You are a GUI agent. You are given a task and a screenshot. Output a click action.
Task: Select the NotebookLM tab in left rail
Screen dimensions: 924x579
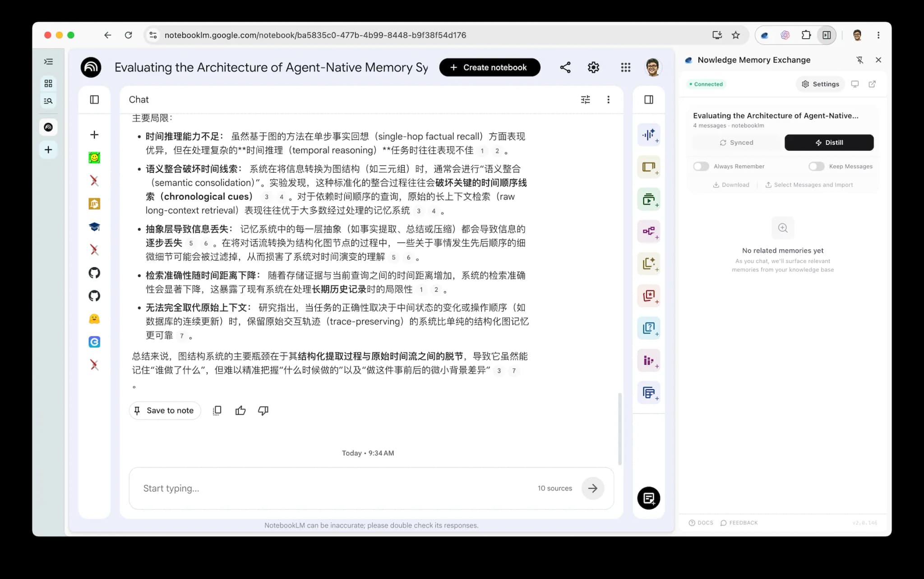click(48, 127)
